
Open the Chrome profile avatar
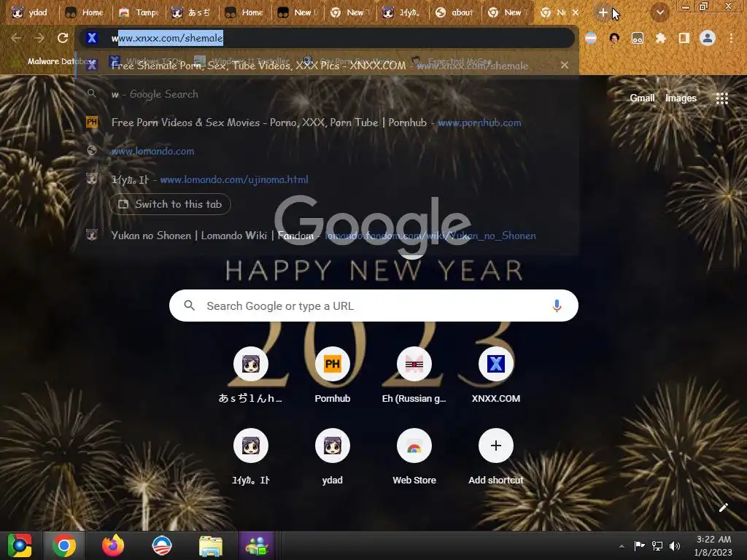pos(708,38)
